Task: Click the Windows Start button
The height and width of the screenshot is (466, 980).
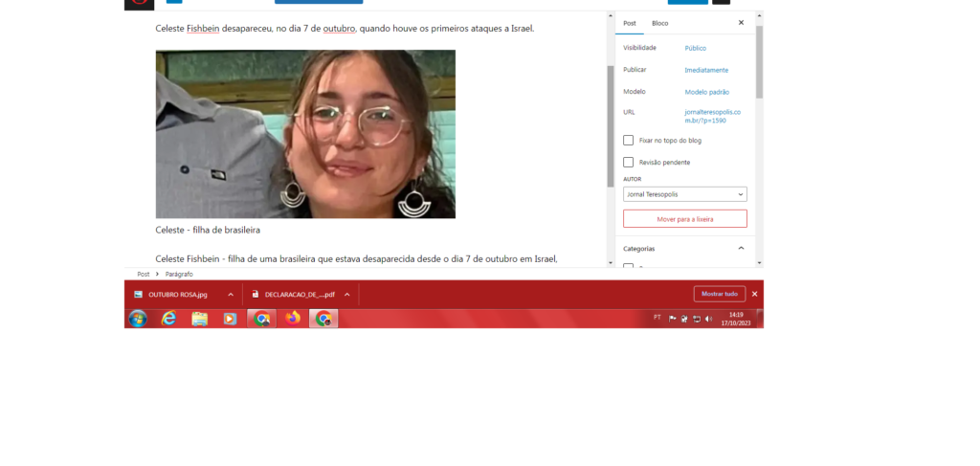Action: click(x=138, y=319)
